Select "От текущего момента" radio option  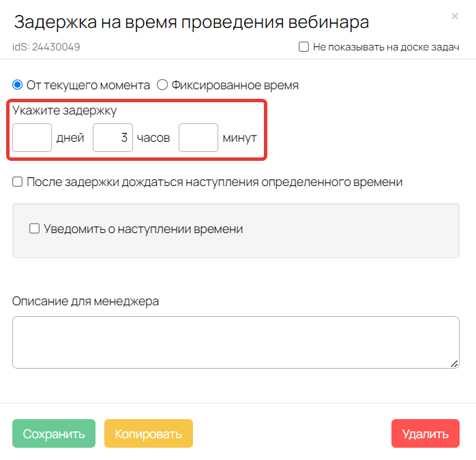pos(18,85)
